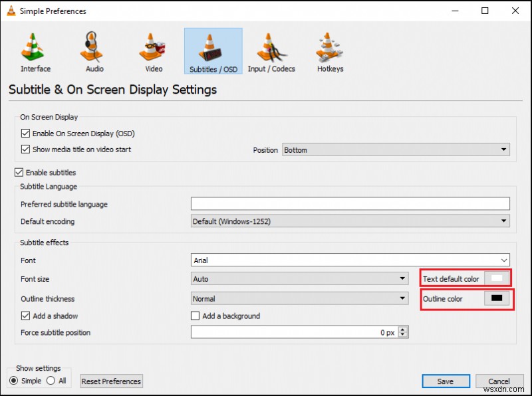The image size is (532, 396).
Task: Disable On Screen Display (OSD)
Action: coord(25,134)
